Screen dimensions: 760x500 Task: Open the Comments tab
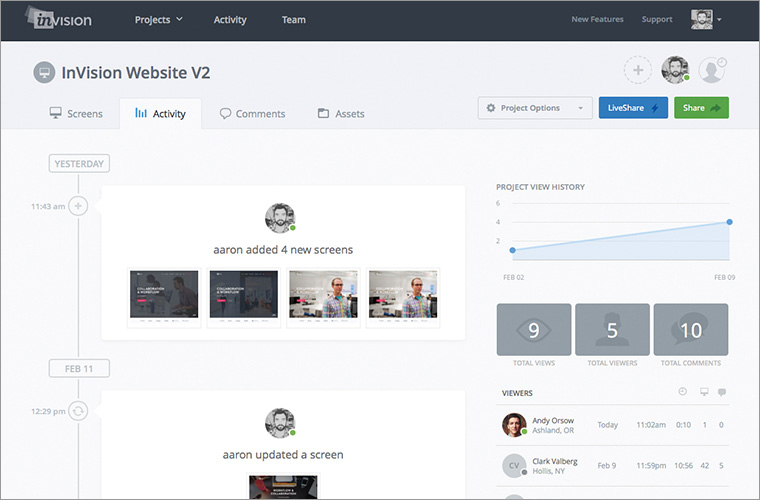click(x=253, y=114)
